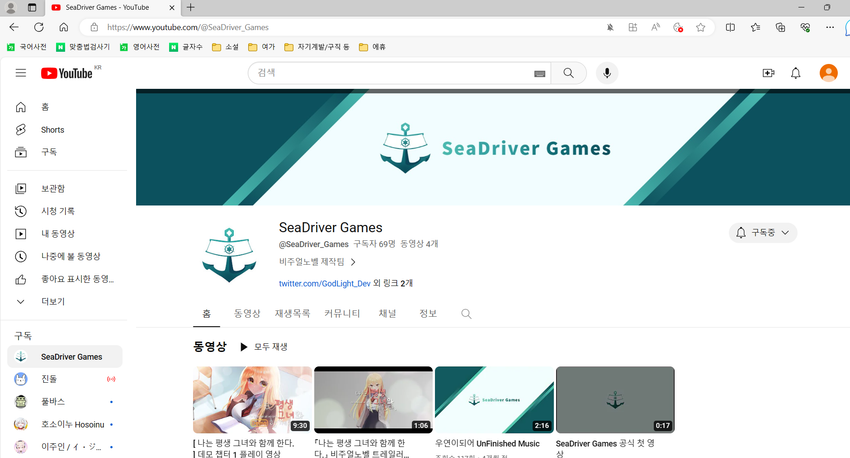The image size is (850, 458).
Task: Go back with browser back arrow
Action: coord(14,27)
